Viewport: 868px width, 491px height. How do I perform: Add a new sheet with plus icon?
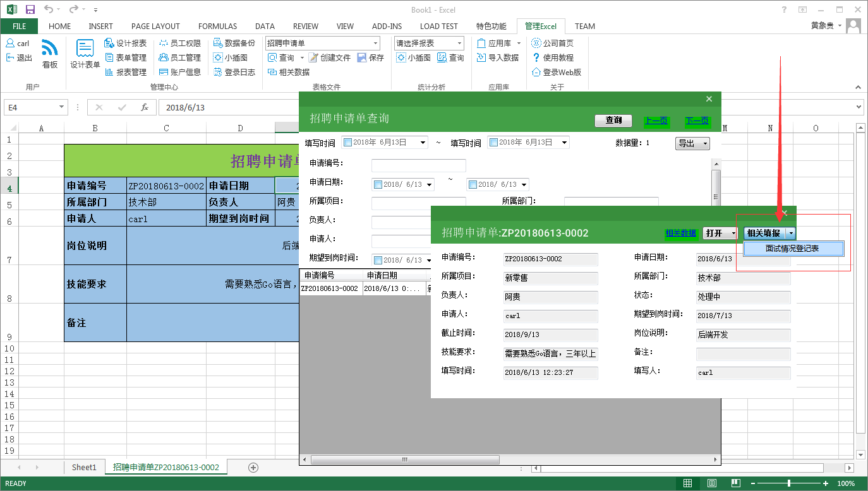253,468
